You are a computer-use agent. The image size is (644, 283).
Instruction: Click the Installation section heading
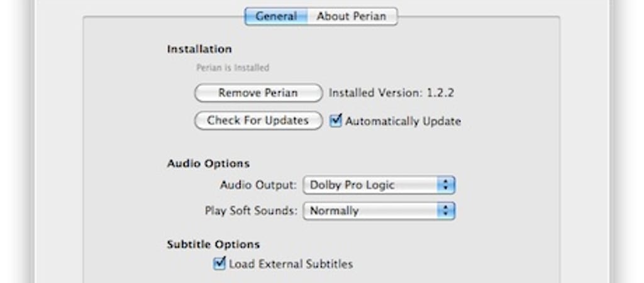coord(199,49)
